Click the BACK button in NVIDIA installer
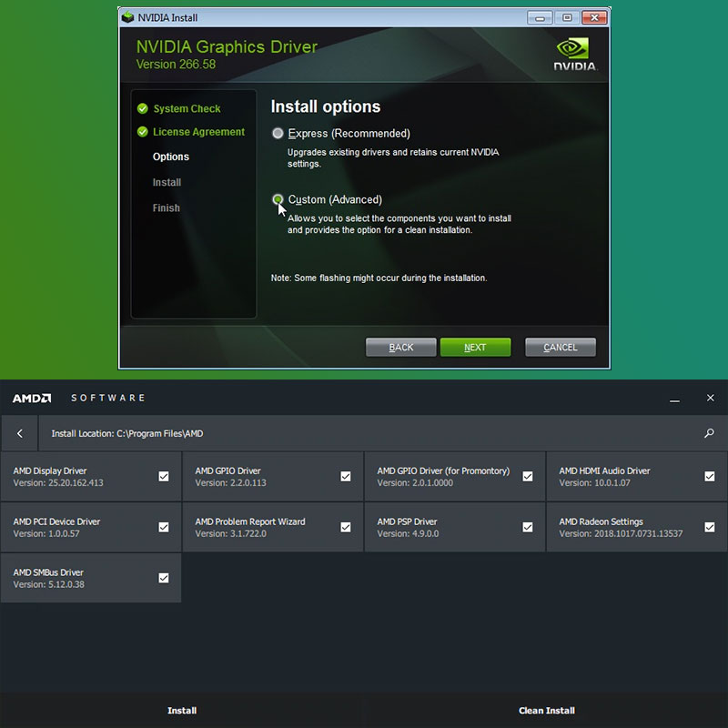This screenshot has height=728, width=728. coord(400,348)
